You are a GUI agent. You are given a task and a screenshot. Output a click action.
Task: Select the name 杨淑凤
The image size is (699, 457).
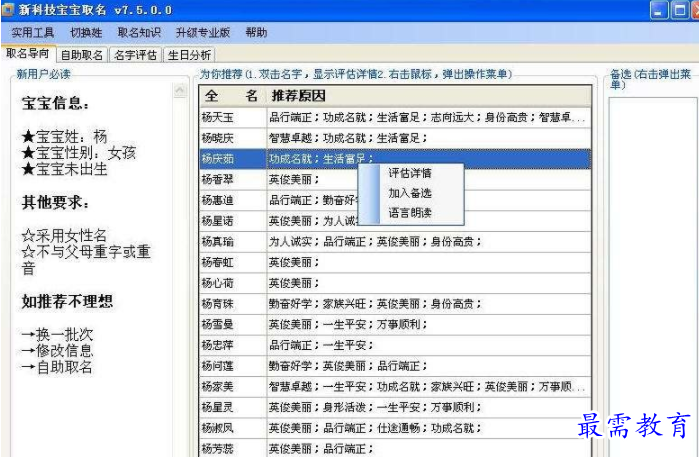(218, 428)
